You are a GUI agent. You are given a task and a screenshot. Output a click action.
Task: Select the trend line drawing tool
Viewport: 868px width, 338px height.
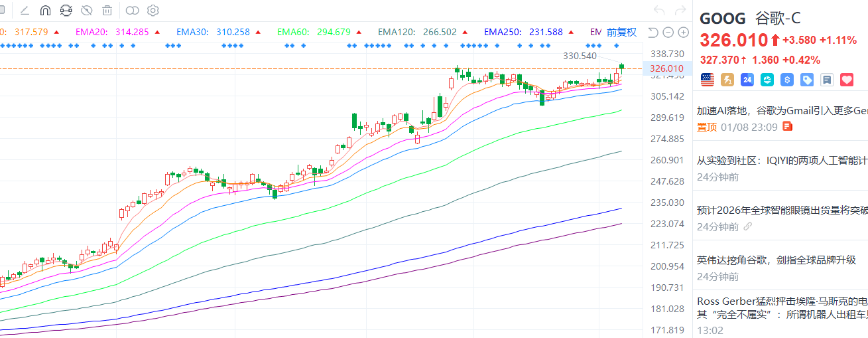(x=25, y=11)
